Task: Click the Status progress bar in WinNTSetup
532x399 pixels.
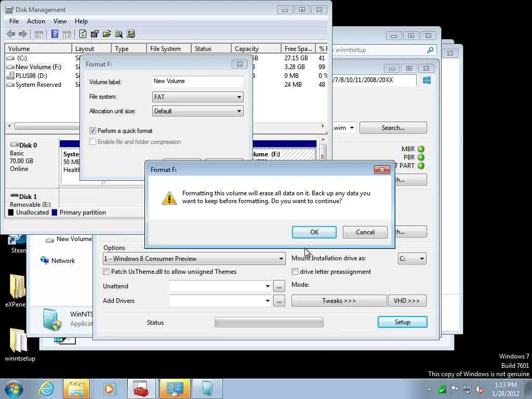Action: [269, 322]
